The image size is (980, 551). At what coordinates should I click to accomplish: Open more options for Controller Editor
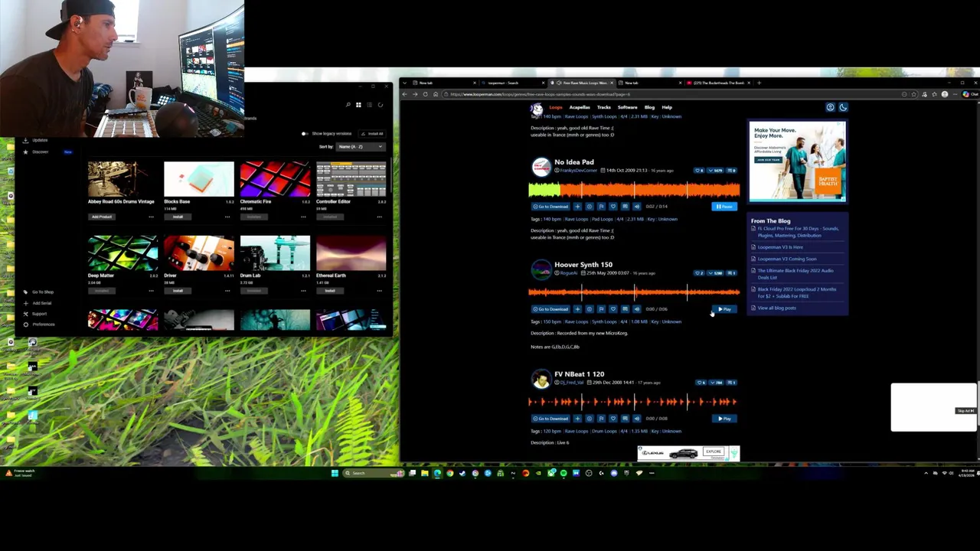tap(379, 217)
